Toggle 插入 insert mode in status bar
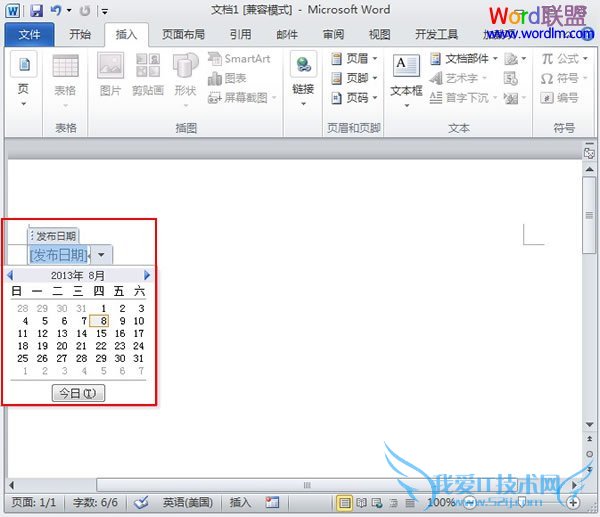Screen dimensions: 600x517 (x=240, y=502)
